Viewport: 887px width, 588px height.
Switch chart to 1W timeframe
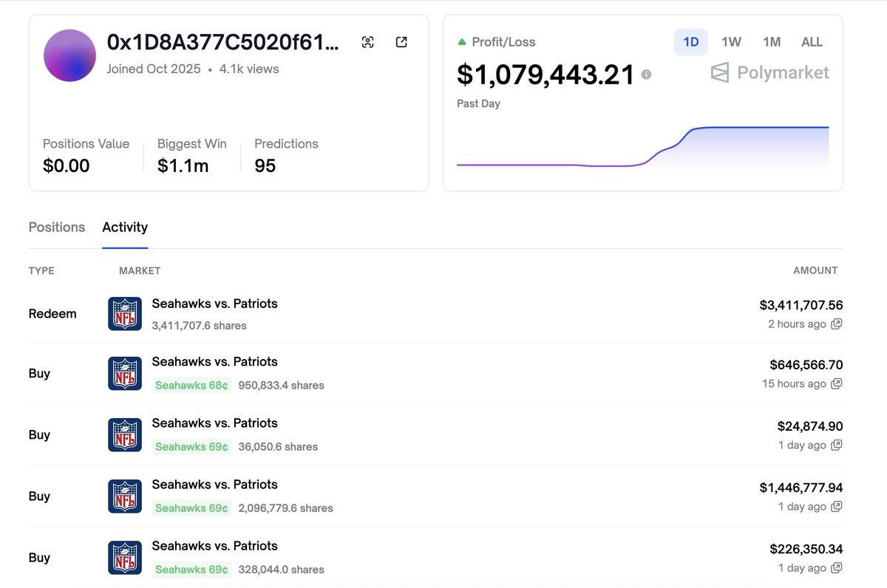[x=731, y=42]
